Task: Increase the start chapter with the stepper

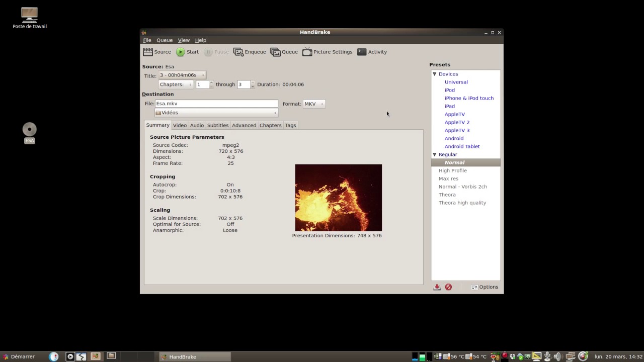Action: [211, 82]
